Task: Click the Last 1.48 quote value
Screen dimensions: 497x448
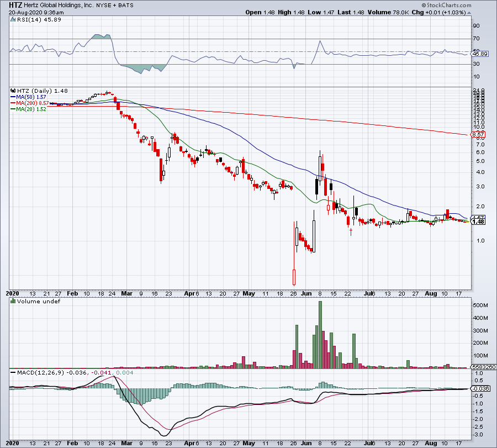Action: (351, 12)
